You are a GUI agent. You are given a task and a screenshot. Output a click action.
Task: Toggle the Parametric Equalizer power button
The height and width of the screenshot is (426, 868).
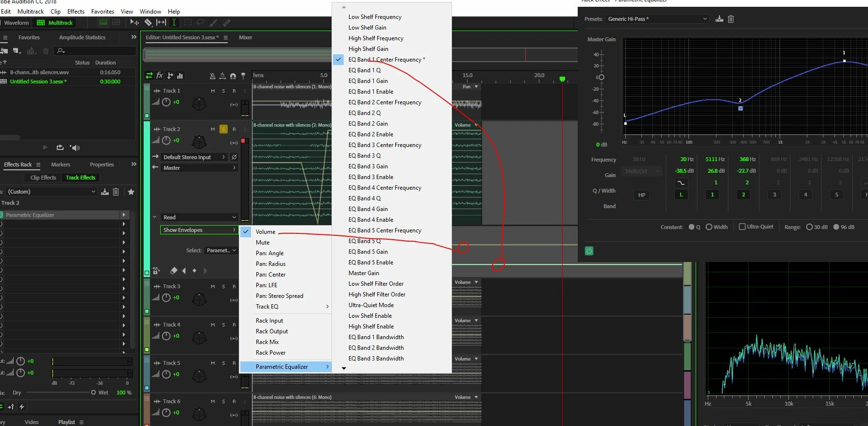pyautogui.click(x=589, y=251)
